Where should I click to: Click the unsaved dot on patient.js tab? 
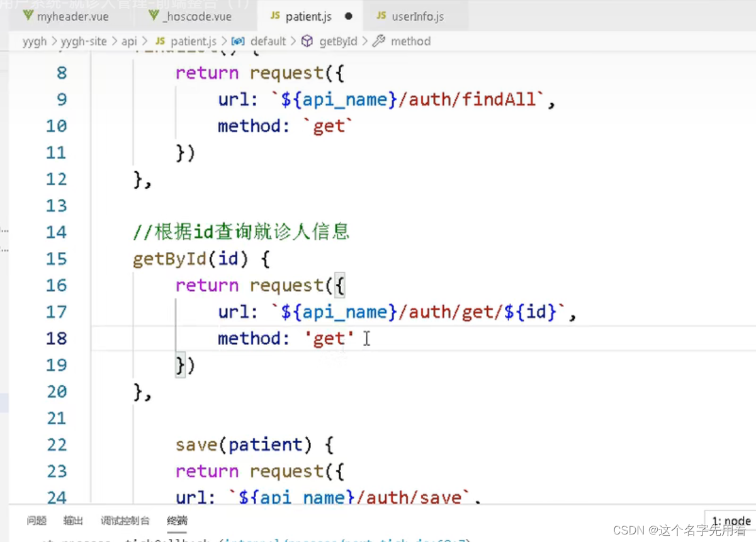tap(349, 17)
